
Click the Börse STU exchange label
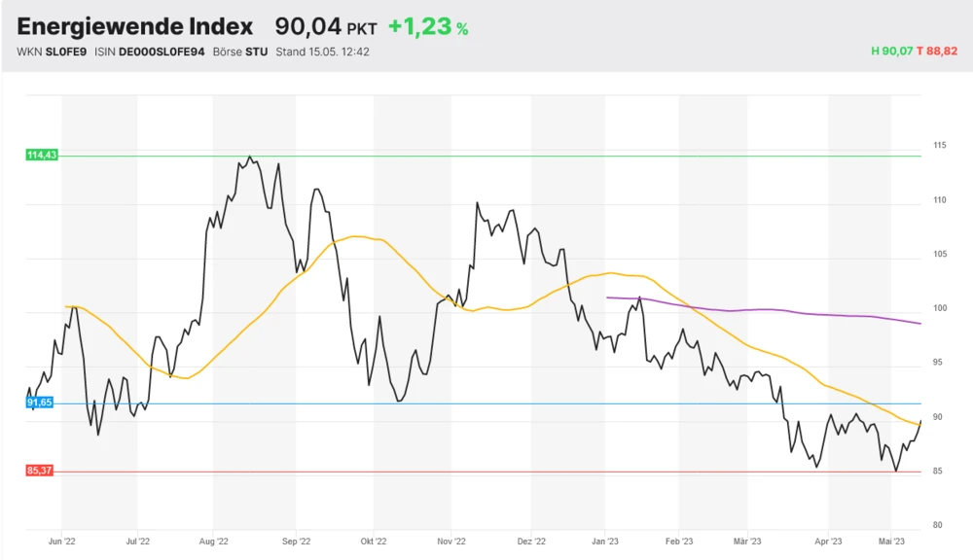coord(240,52)
